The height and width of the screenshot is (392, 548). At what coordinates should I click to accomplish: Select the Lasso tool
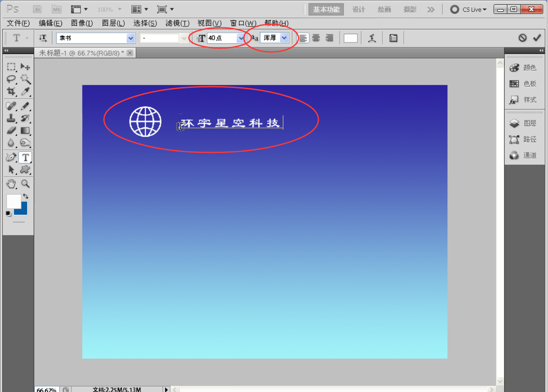[11, 79]
